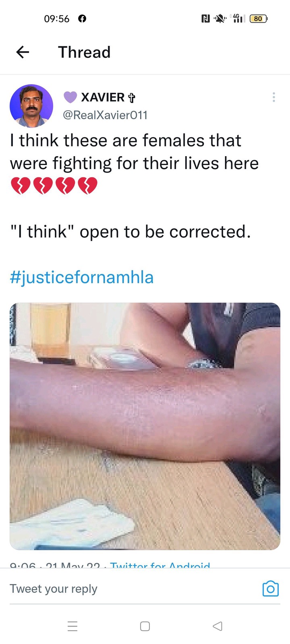This screenshot has height=644, width=290.
Task: Open the tweet's three-dot options menu
Action: pyautogui.click(x=273, y=97)
